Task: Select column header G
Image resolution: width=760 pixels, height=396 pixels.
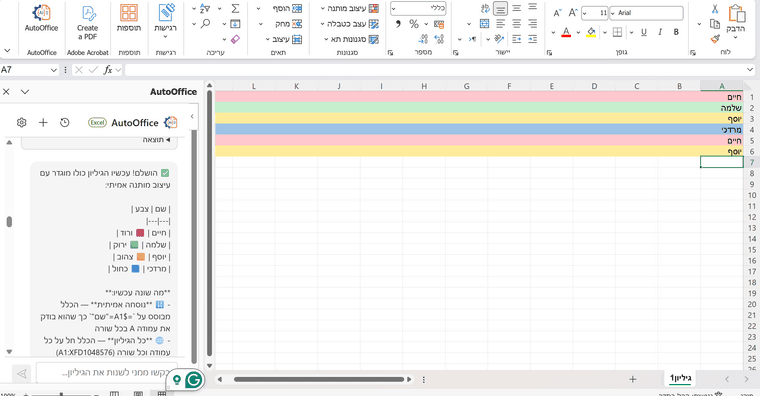Action: (466, 86)
